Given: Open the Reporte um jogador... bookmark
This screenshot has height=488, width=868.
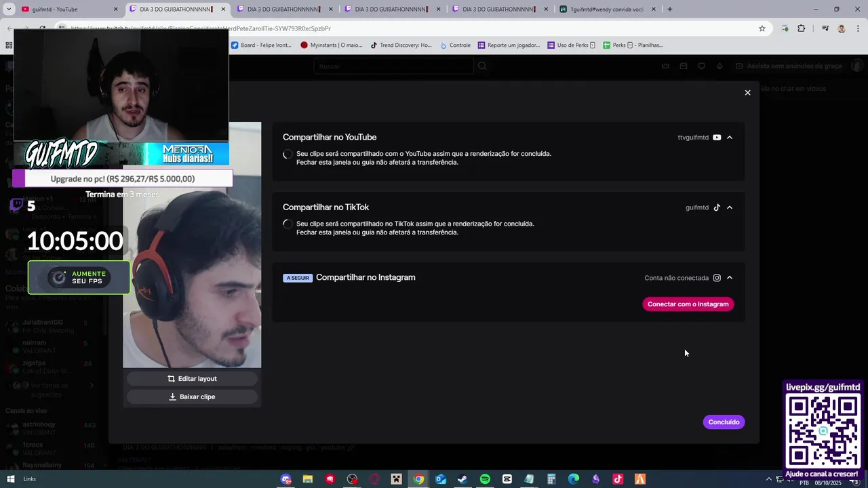Looking at the screenshot, I should point(509,45).
